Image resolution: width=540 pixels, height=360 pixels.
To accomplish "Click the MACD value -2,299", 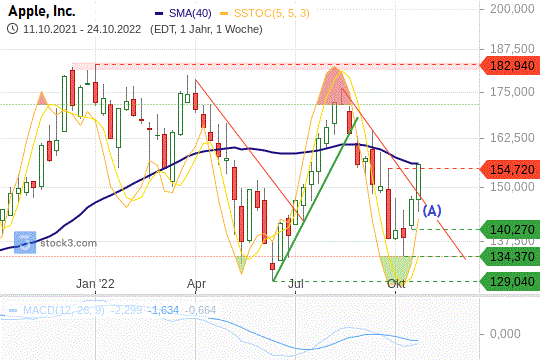I will coord(126,310).
